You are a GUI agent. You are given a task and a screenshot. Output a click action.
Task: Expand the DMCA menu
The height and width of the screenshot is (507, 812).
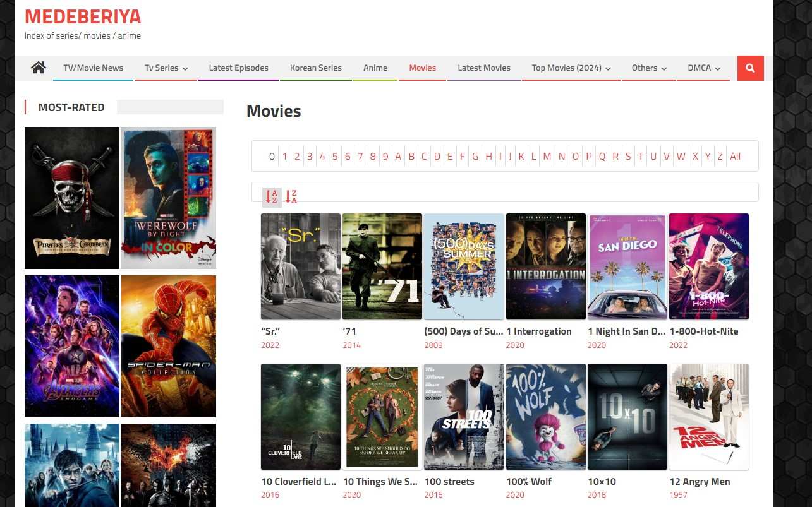(x=704, y=68)
